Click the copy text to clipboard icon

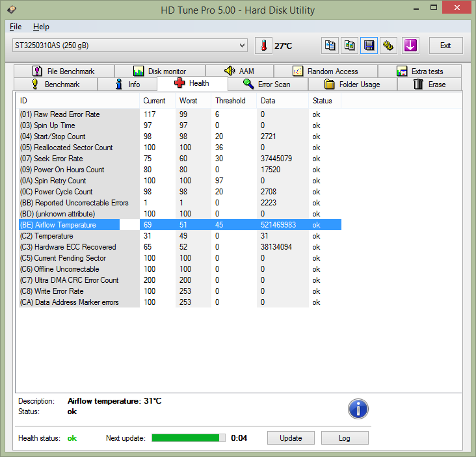(330, 46)
